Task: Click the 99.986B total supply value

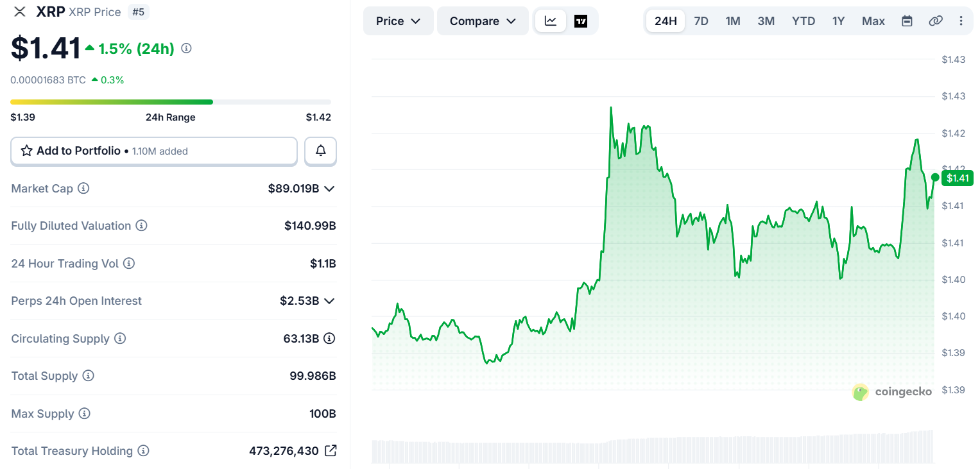Action: click(313, 376)
